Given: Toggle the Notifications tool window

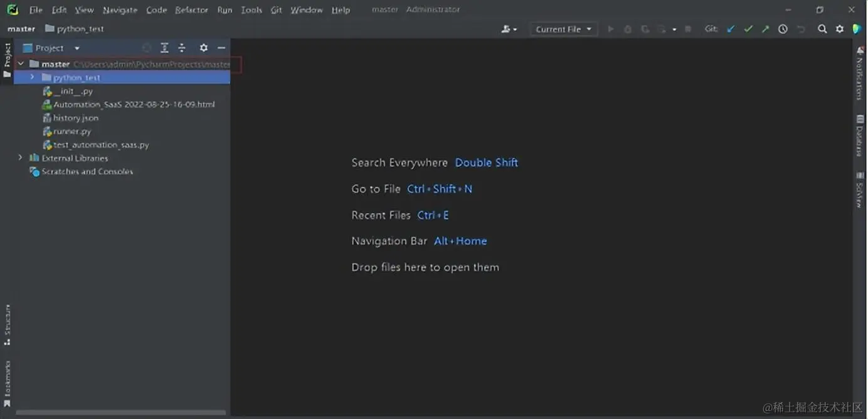Looking at the screenshot, I should pos(860,74).
